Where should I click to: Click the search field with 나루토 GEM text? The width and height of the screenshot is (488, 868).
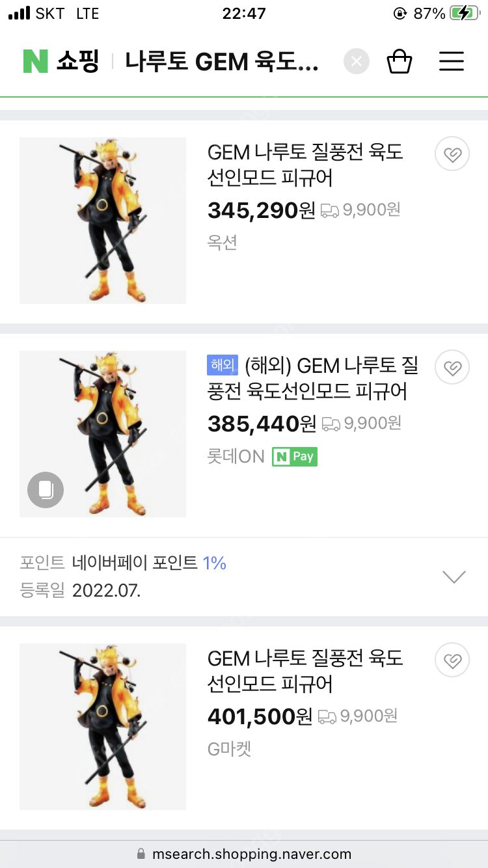coord(221,62)
